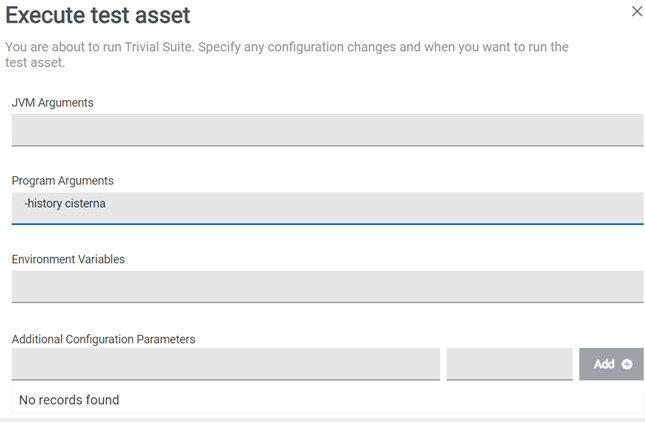Click "You are about to run" text

coord(65,47)
